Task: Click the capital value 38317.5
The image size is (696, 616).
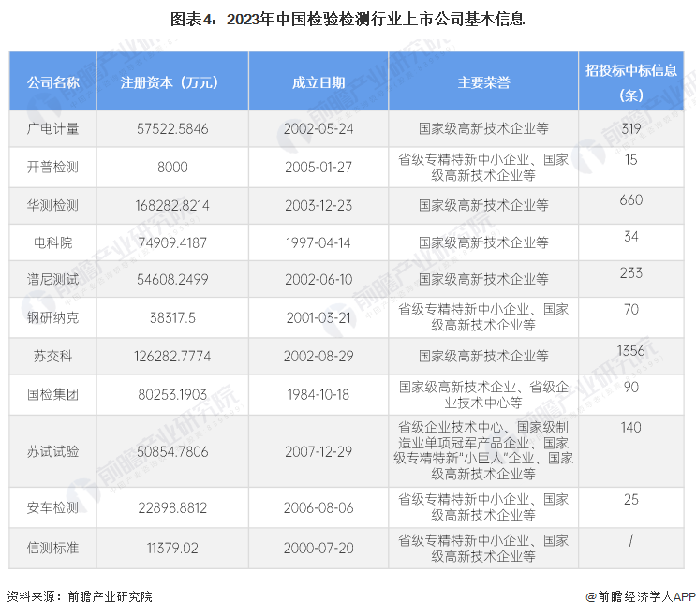Action: [x=172, y=317]
